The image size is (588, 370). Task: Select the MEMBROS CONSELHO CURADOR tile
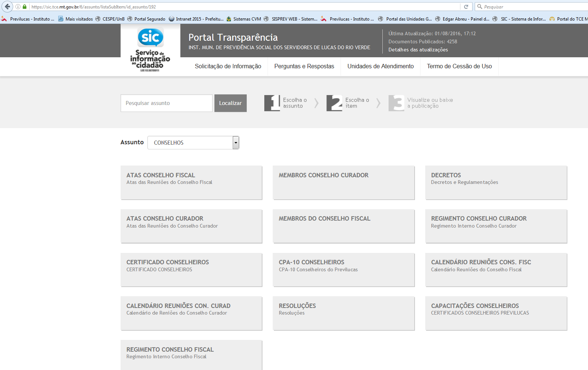[x=343, y=182]
